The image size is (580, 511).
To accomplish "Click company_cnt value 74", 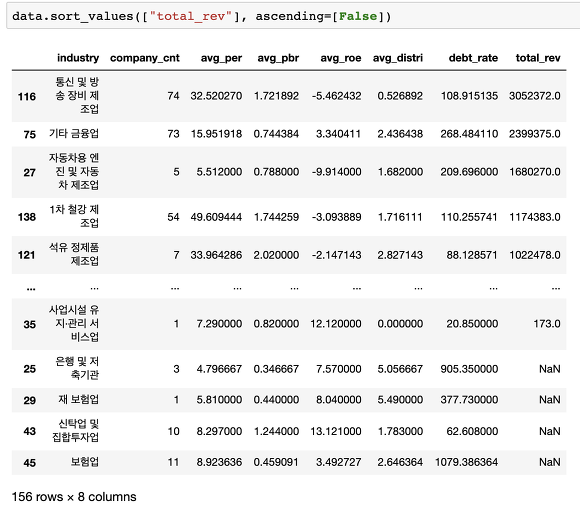I will (x=173, y=96).
